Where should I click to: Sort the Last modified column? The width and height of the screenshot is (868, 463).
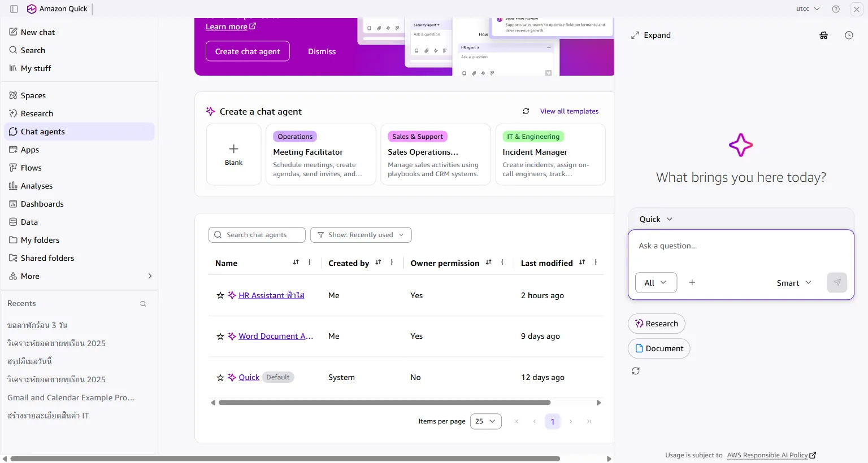tap(582, 263)
